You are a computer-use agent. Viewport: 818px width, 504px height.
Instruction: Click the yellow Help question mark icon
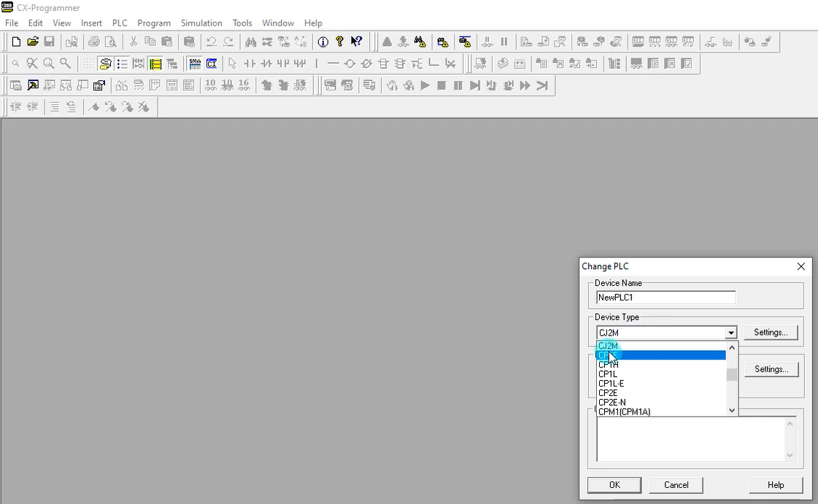point(339,42)
